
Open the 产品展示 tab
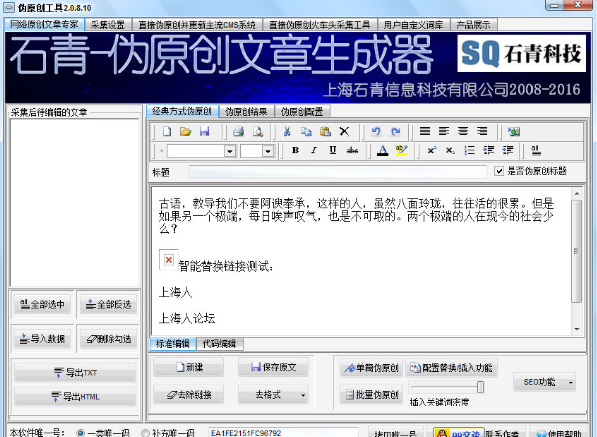coord(473,25)
